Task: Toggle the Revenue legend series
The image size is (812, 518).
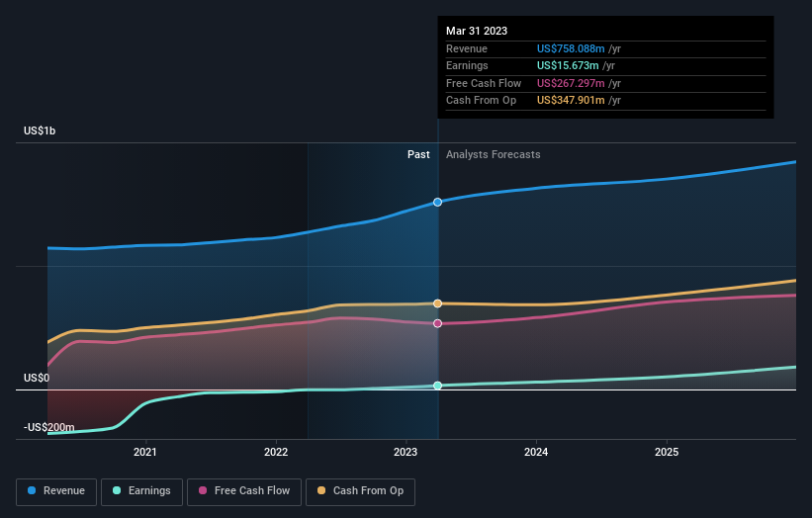Action: (56, 491)
